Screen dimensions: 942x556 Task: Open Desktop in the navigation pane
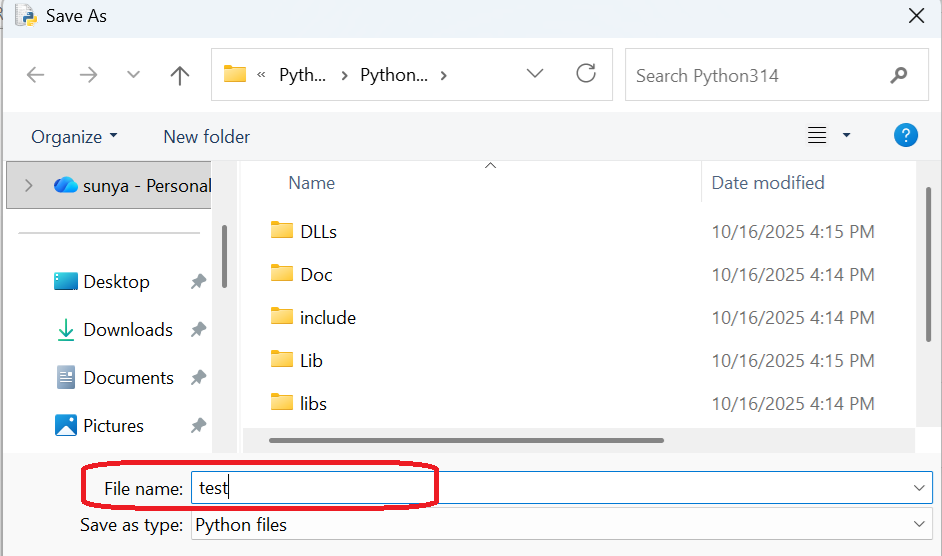(x=116, y=282)
